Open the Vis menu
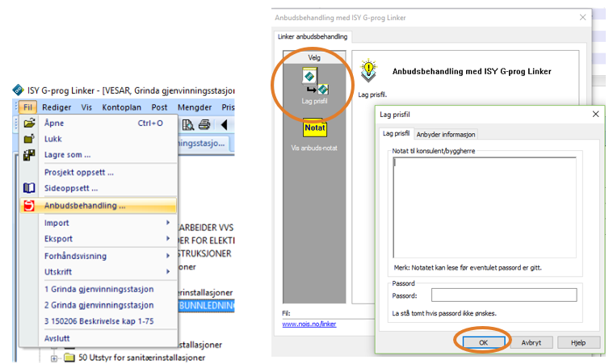This screenshot has height=364, width=609. coord(86,107)
